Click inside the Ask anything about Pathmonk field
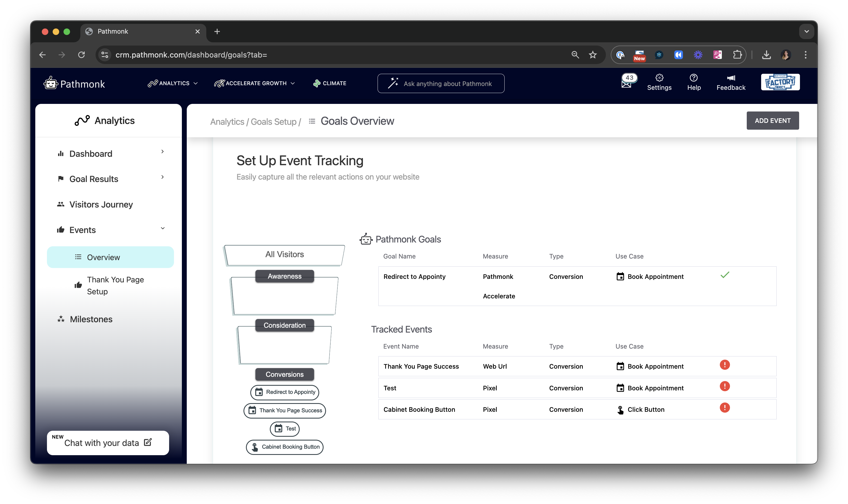This screenshot has height=504, width=848. [447, 84]
